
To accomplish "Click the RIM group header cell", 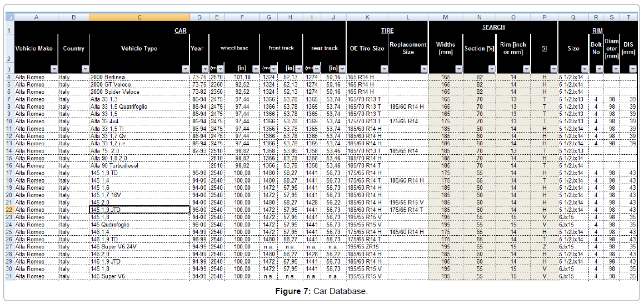I will (x=597, y=31).
